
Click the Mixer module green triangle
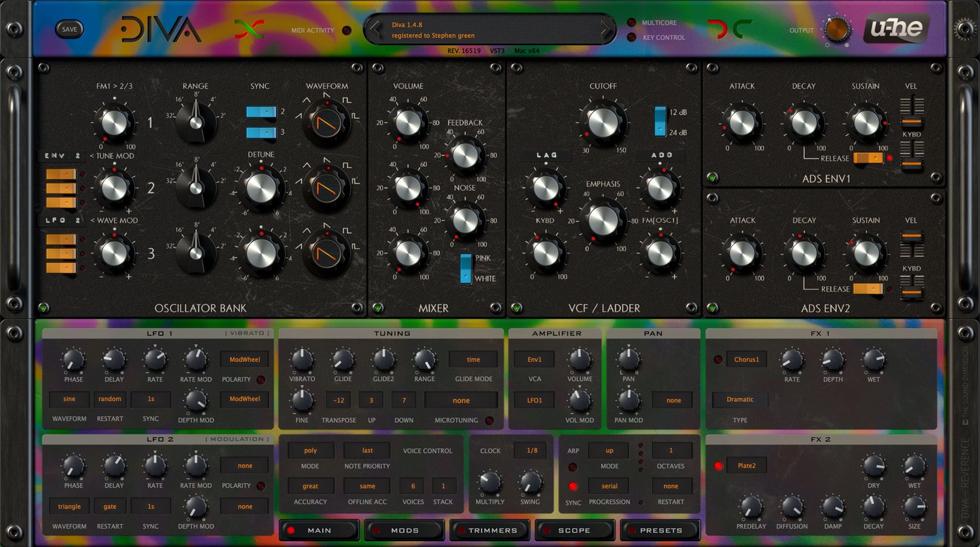378,307
